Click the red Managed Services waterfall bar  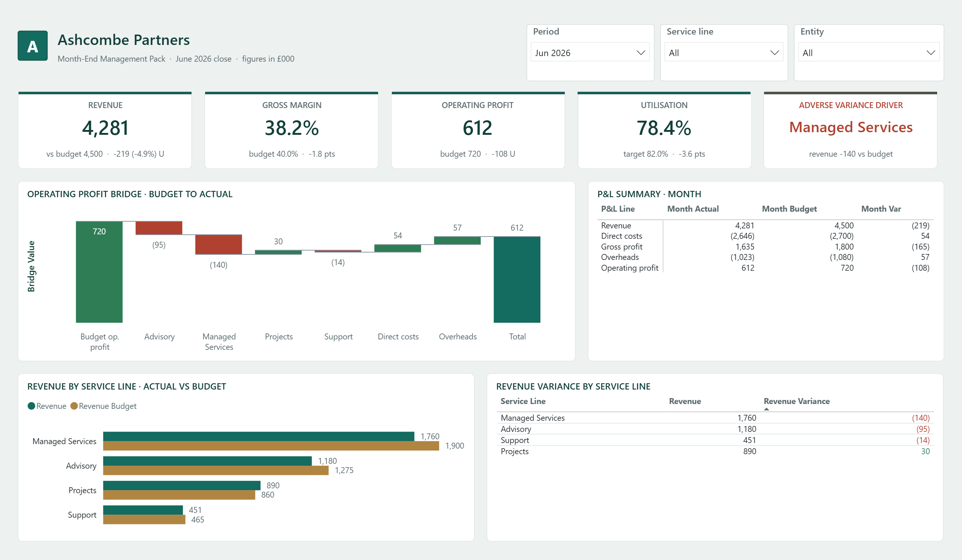[218, 244]
